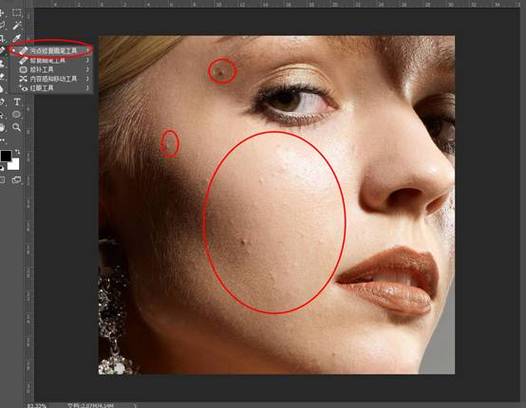This screenshot has height=408, width=526.
Task: Reset to default black and white colors
Action: 2,167
